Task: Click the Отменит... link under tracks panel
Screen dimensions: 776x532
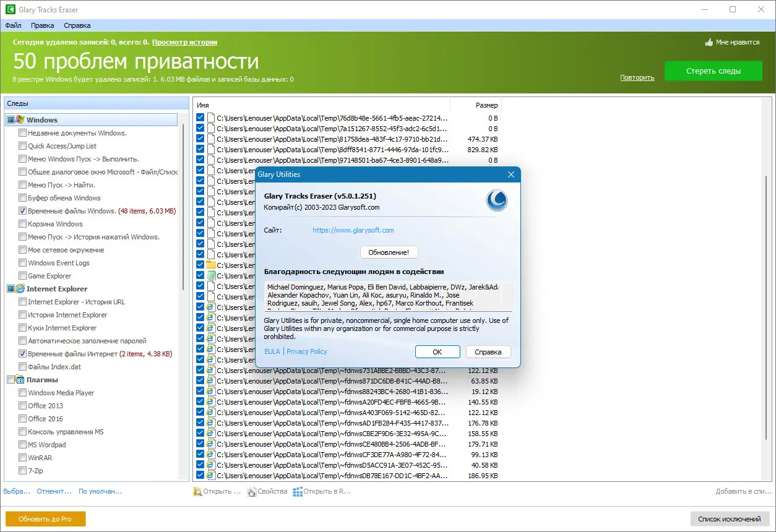Action: (54, 491)
